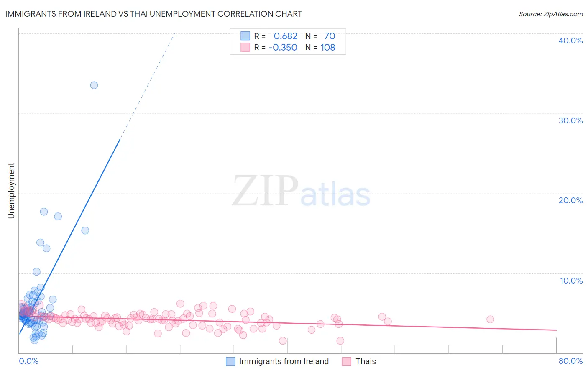
Task: Click the chart title text
Action: tap(153, 14)
